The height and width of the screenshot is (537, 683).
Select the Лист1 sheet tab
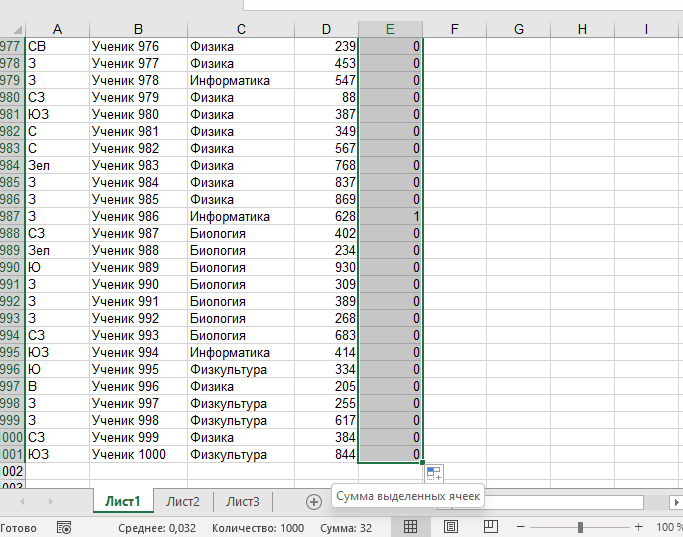click(x=123, y=502)
